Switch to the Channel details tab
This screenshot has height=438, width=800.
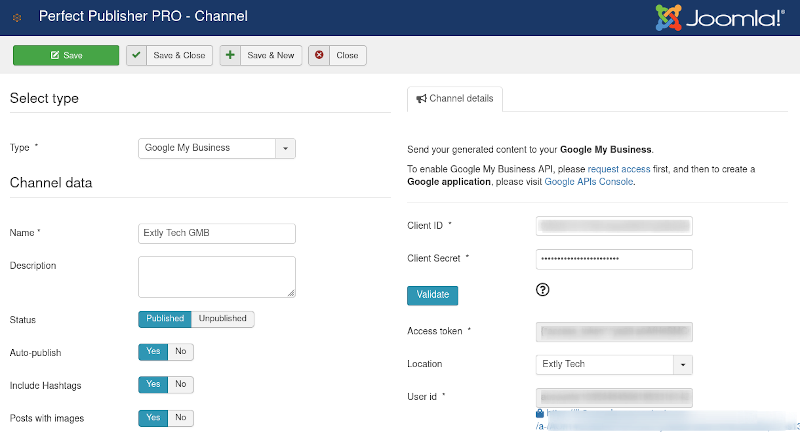point(455,99)
